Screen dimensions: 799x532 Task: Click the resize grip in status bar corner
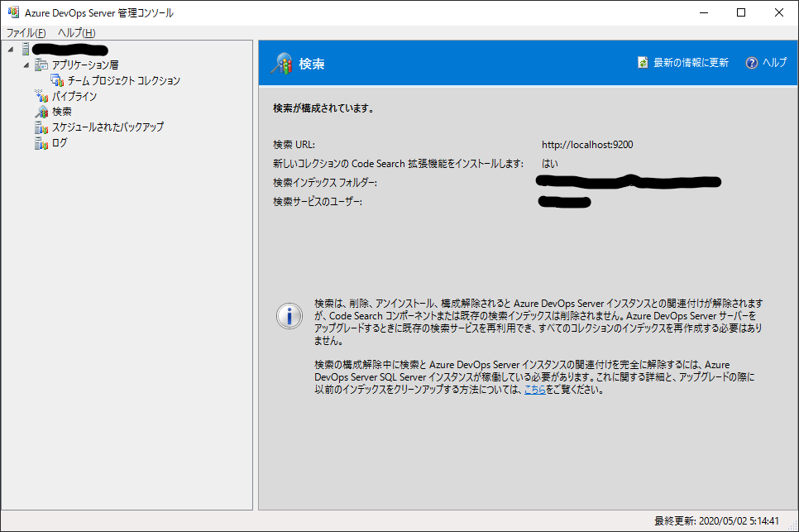(x=792, y=526)
